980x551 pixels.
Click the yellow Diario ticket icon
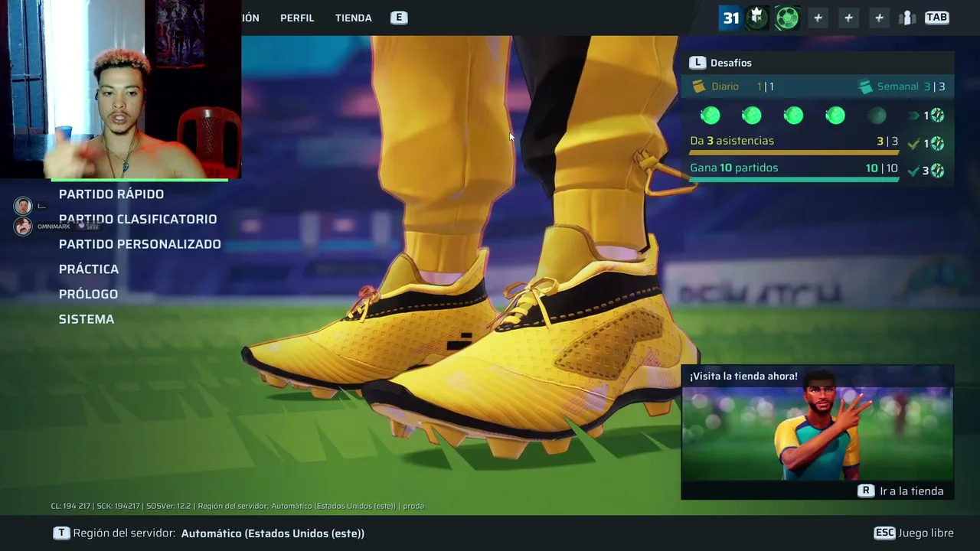pos(698,86)
